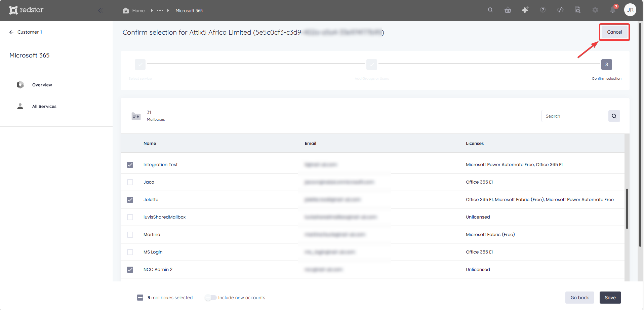Sort by Name column header
This screenshot has width=644, height=310.
pyautogui.click(x=150, y=143)
